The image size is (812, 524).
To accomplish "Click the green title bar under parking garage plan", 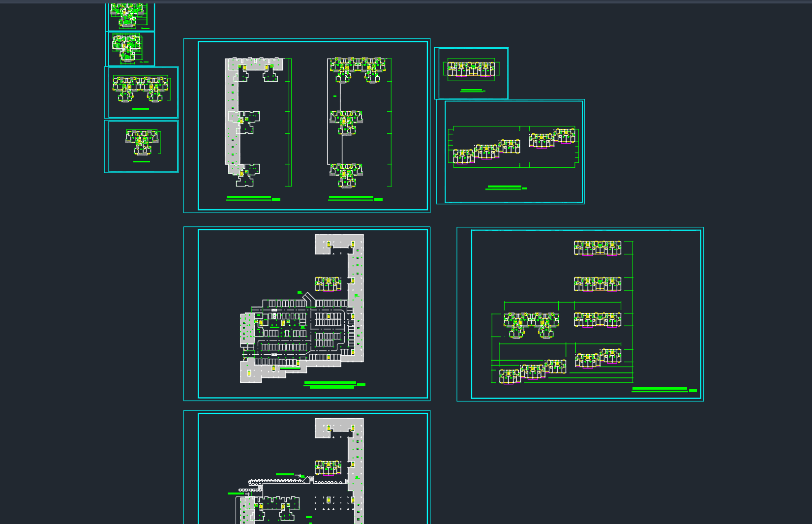I will (335, 385).
